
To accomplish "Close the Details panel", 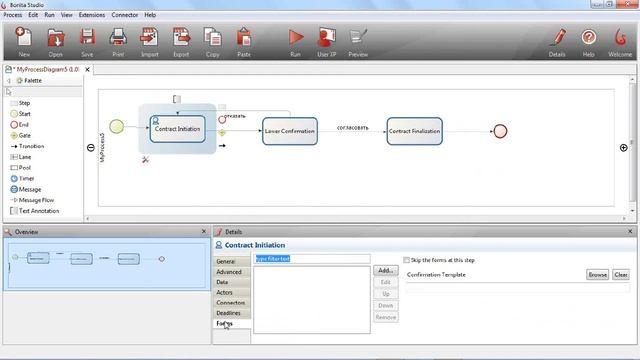I will (x=630, y=231).
